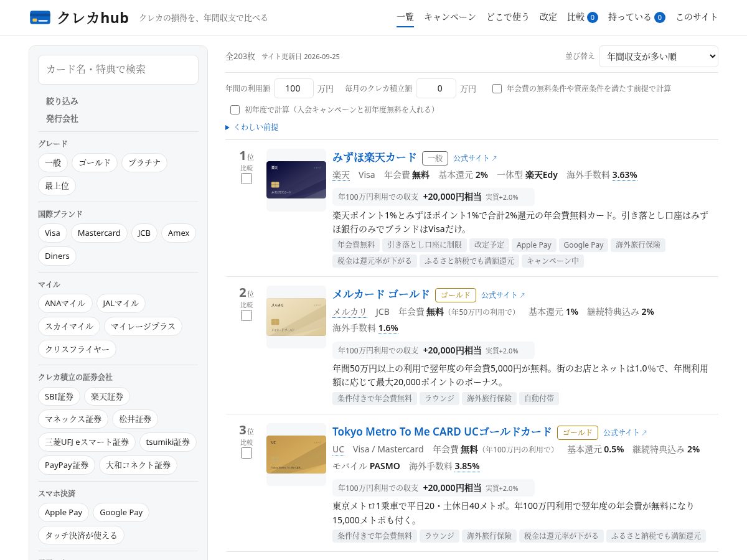Open 公式サイト link for Tokyo Metro card
This screenshot has width=747, height=560.
click(626, 432)
